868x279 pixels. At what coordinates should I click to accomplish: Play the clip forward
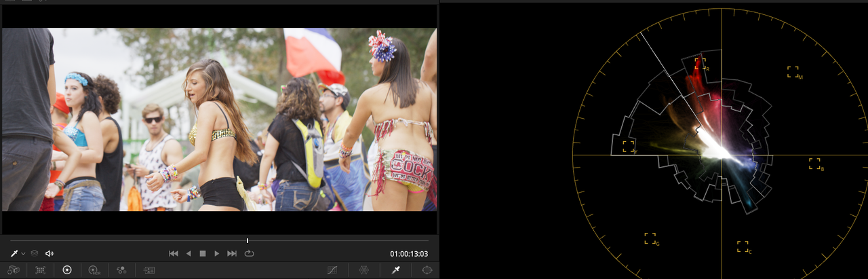[x=217, y=253]
